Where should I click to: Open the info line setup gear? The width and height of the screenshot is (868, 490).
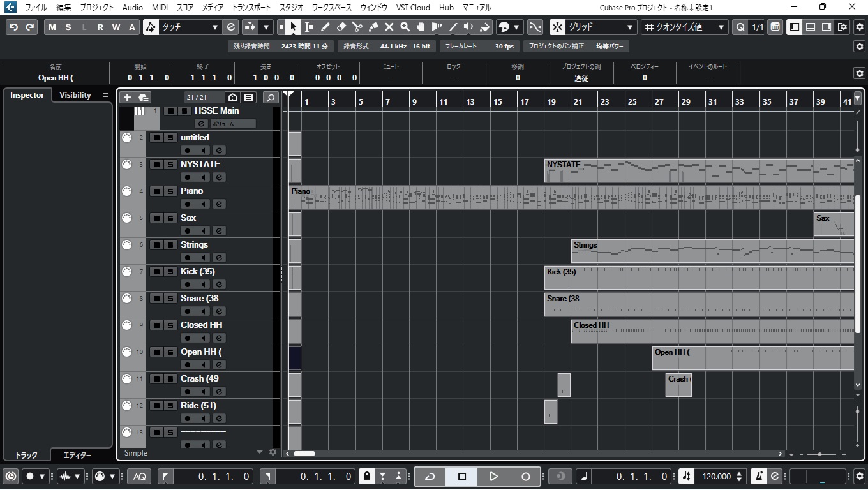point(859,73)
